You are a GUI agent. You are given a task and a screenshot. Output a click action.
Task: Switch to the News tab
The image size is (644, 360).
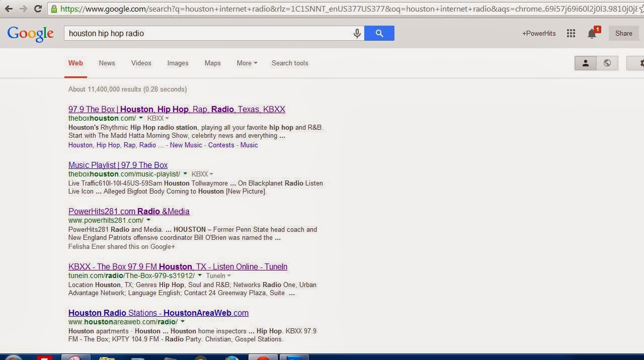pos(107,63)
